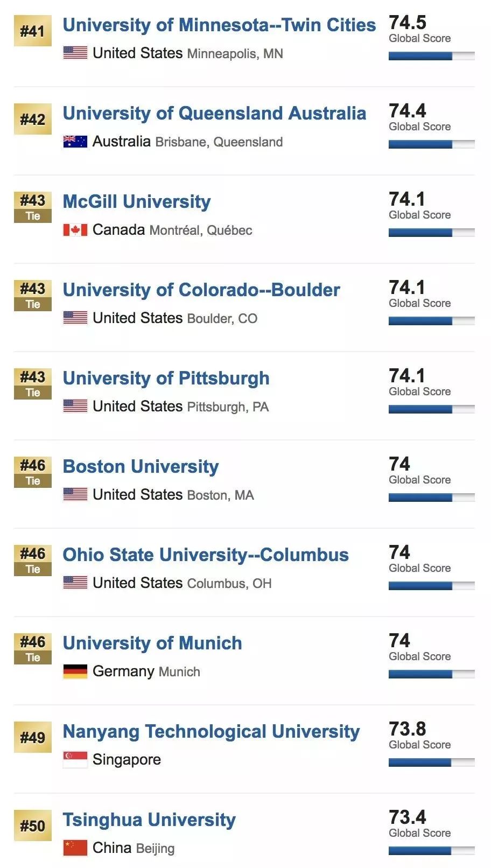Click the Canada flag icon
Screen dimensions: 491x868
75,230
